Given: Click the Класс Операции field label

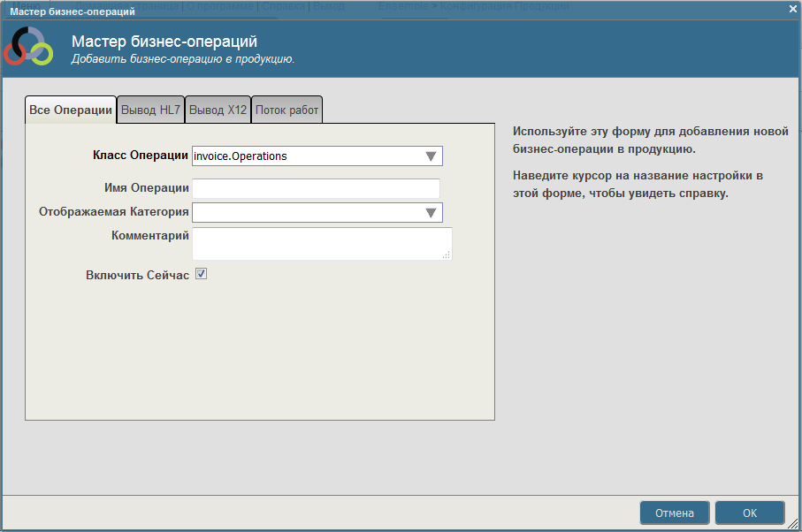Looking at the screenshot, I should [x=141, y=156].
